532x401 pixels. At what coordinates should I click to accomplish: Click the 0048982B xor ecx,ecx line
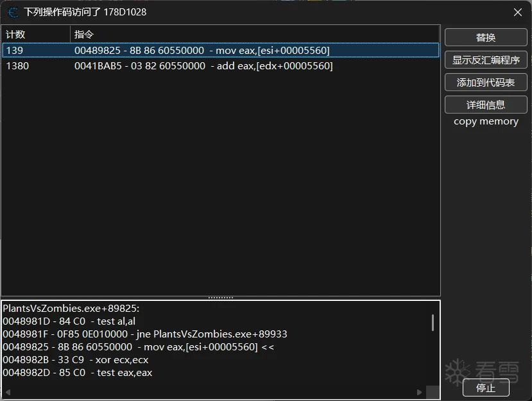coord(75,360)
